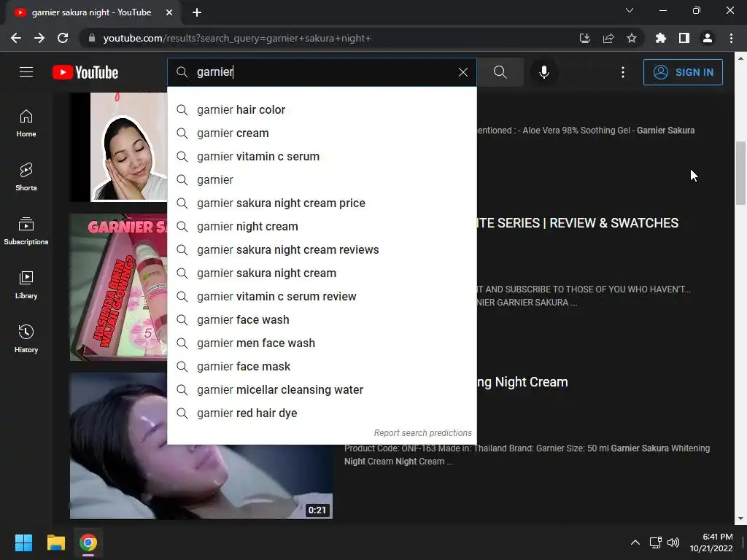
Task: Open YouTube settings three-dot menu
Action: tap(623, 72)
